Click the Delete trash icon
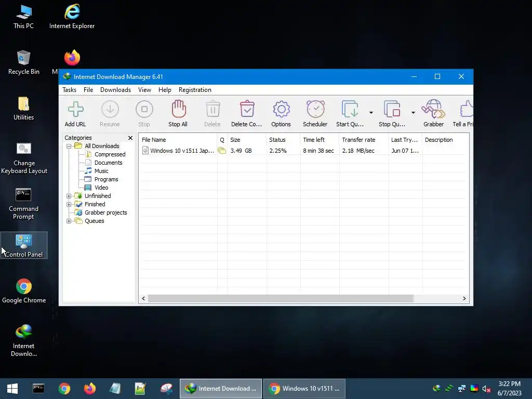 [212, 109]
